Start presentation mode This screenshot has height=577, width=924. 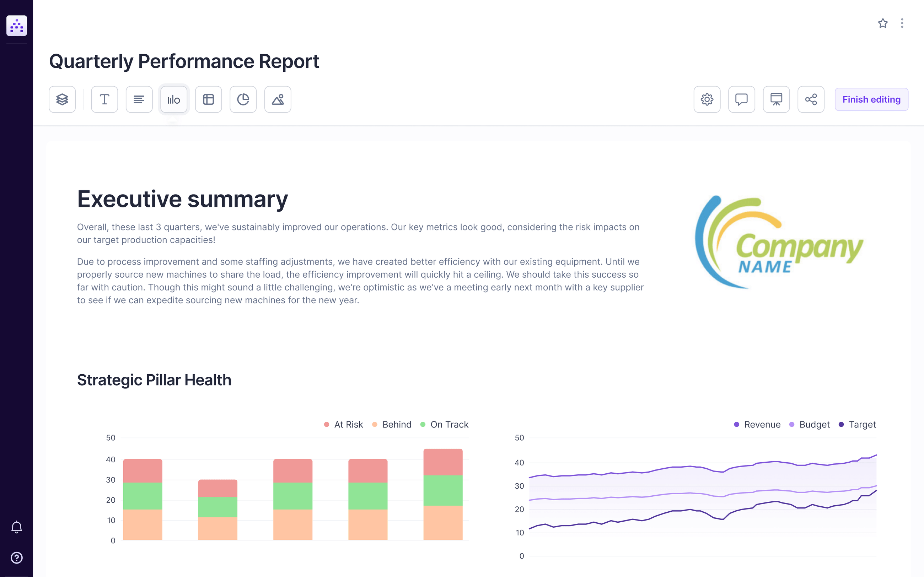pos(776,99)
